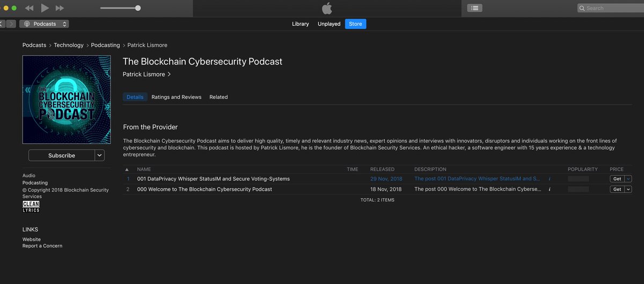Viewport: 644px width, 284px height.
Task: Click the Podcasting breadcrumb link
Action: (x=105, y=45)
